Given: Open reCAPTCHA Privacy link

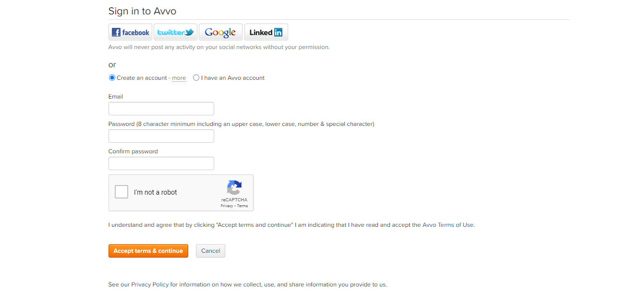Looking at the screenshot, I should (226, 205).
